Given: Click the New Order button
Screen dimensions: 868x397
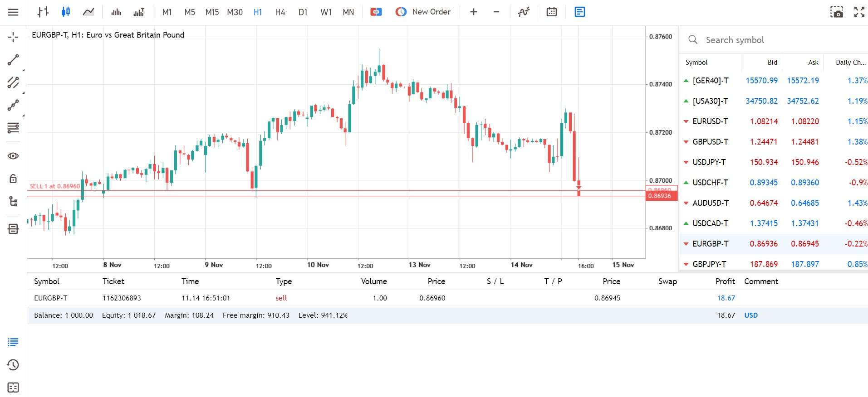Looking at the screenshot, I should 423,12.
